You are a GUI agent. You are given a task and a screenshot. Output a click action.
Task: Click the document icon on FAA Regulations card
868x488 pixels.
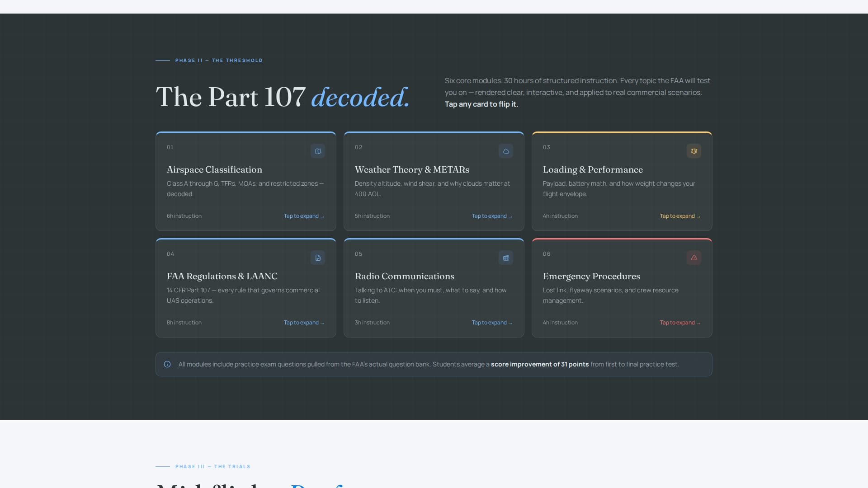[x=318, y=258]
